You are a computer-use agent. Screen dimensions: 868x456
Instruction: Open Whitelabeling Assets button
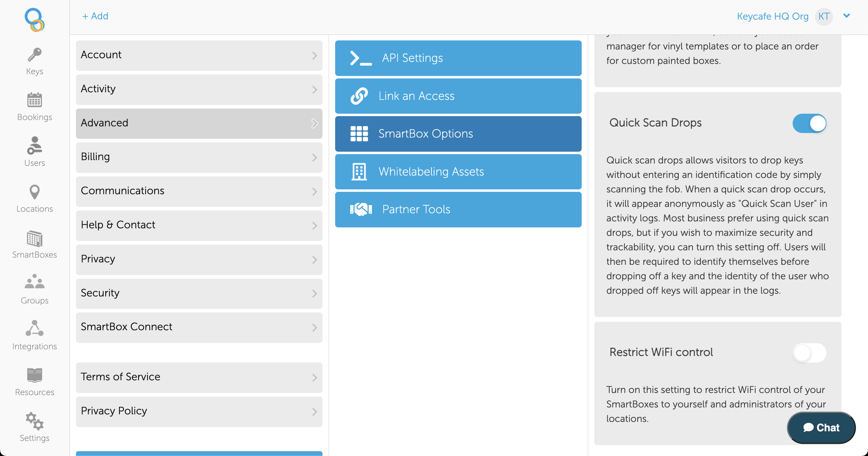[x=458, y=172]
